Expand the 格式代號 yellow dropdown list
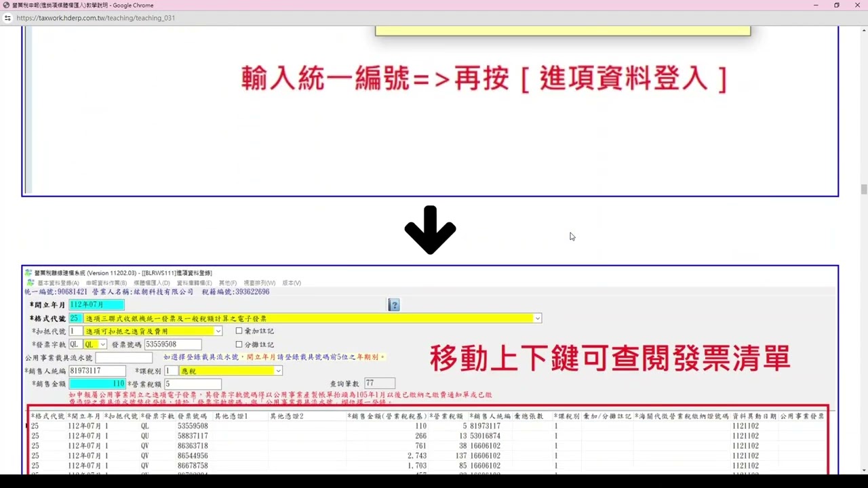Screen dimensions: 868x488 coord(537,319)
